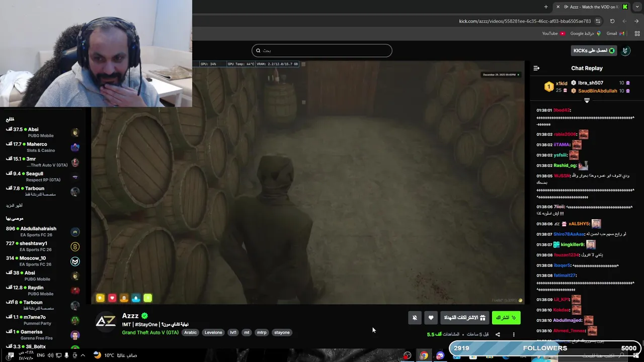Open the taskbar volume control
Viewport: 644px width, 362px height.
click(50, 355)
